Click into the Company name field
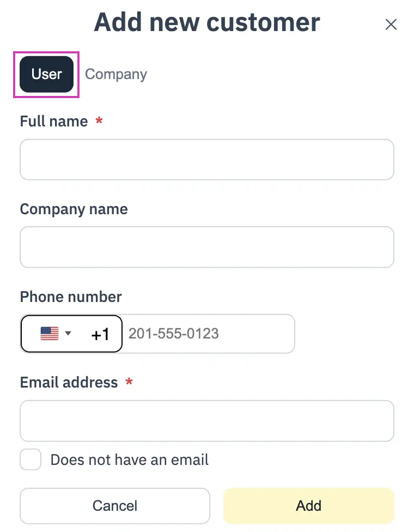 (207, 247)
